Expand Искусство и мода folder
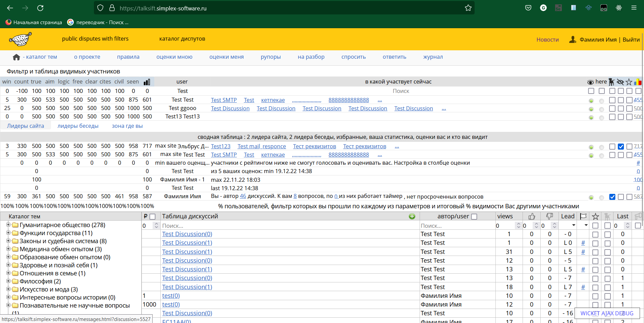 pyautogui.click(x=8, y=289)
